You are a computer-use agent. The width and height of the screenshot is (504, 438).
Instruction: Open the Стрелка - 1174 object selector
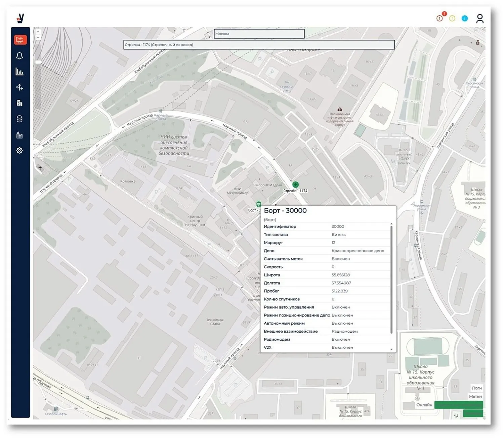(259, 45)
